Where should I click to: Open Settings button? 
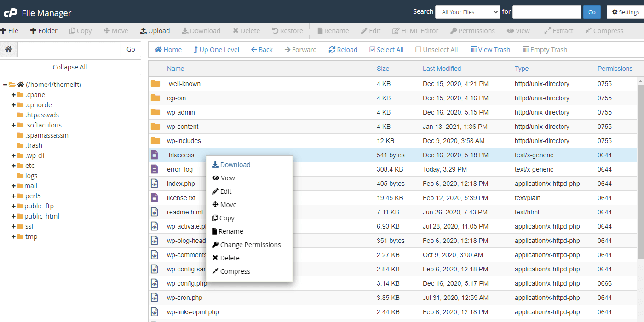(x=625, y=12)
